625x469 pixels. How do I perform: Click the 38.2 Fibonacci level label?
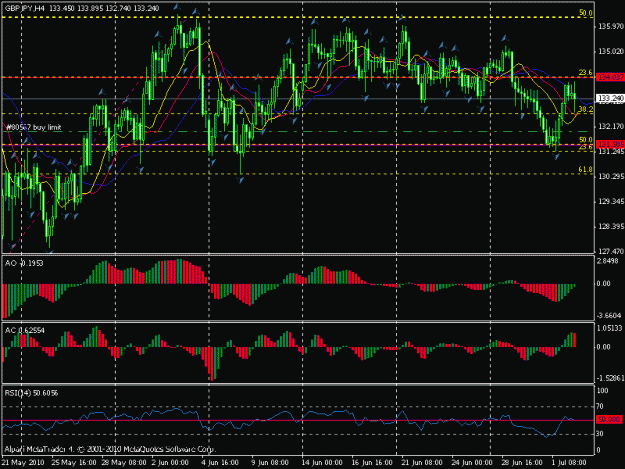585,109
